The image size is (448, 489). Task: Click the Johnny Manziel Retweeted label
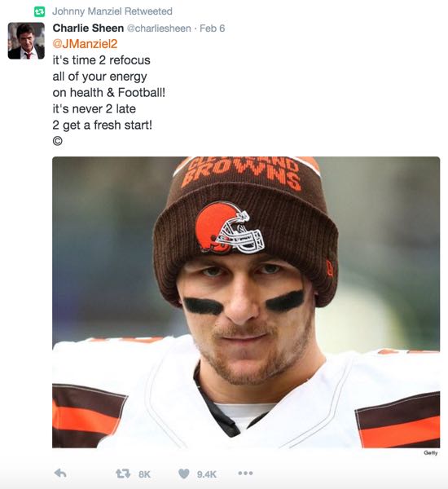tap(112, 11)
